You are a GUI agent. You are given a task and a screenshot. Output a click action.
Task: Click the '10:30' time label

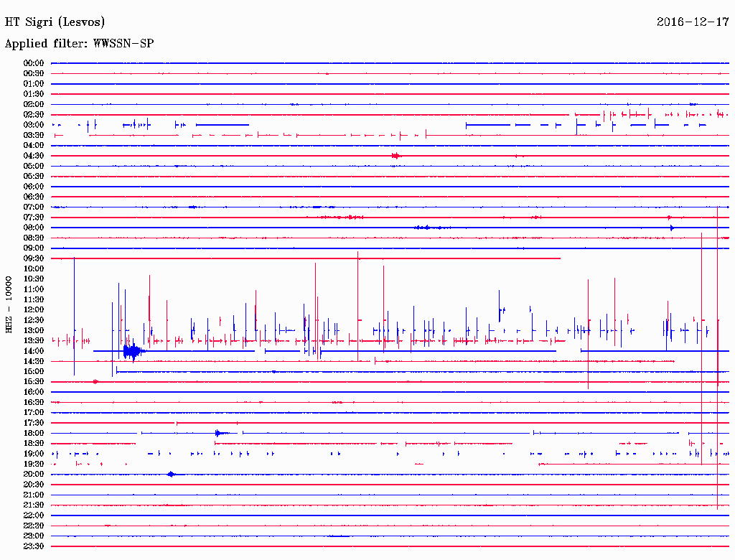click(34, 279)
